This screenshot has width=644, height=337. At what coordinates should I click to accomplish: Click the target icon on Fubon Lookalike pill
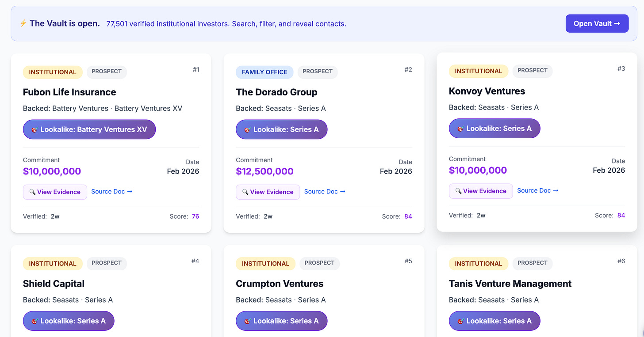[34, 130]
